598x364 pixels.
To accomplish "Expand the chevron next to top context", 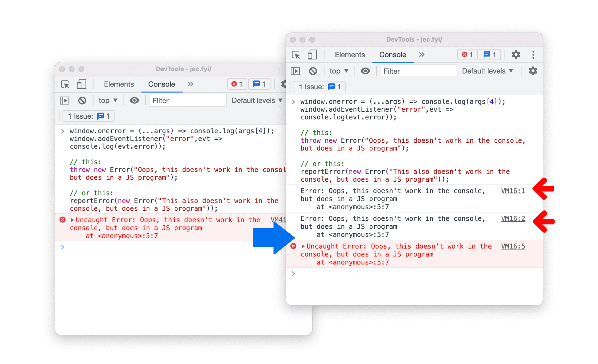I will click(x=349, y=71).
